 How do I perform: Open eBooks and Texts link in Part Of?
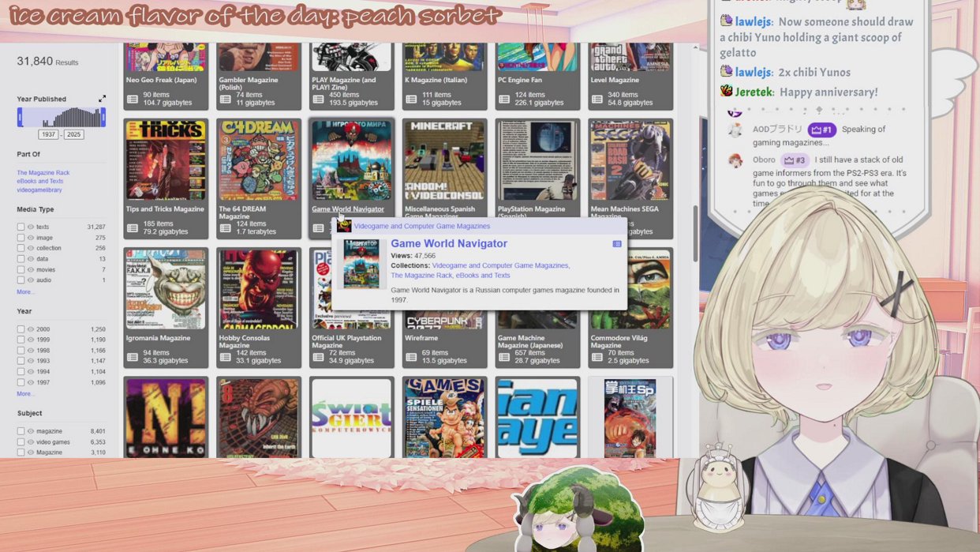[x=40, y=182]
